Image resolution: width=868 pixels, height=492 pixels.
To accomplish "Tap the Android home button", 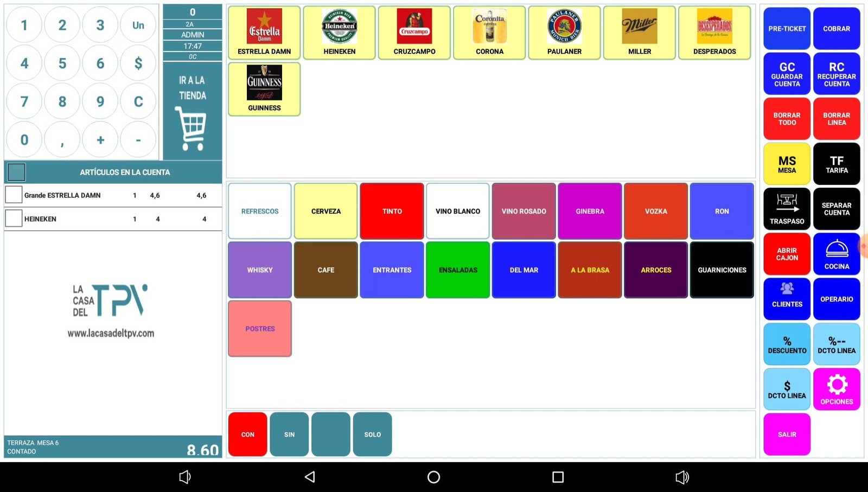I will (x=433, y=477).
